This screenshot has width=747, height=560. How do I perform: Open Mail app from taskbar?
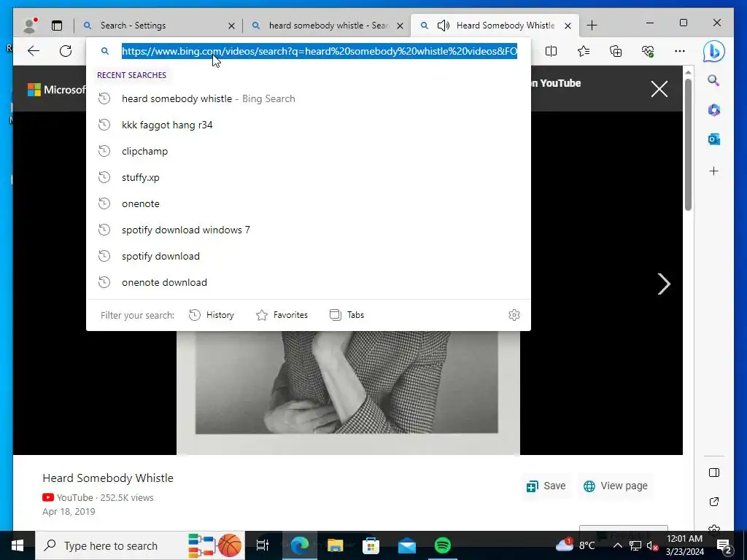[407, 545]
